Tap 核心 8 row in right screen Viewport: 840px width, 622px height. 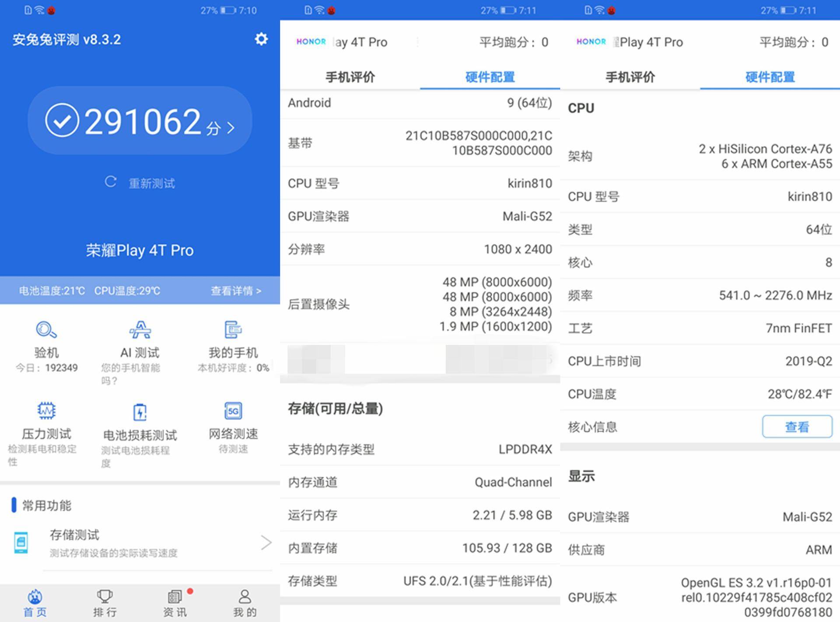click(x=700, y=262)
